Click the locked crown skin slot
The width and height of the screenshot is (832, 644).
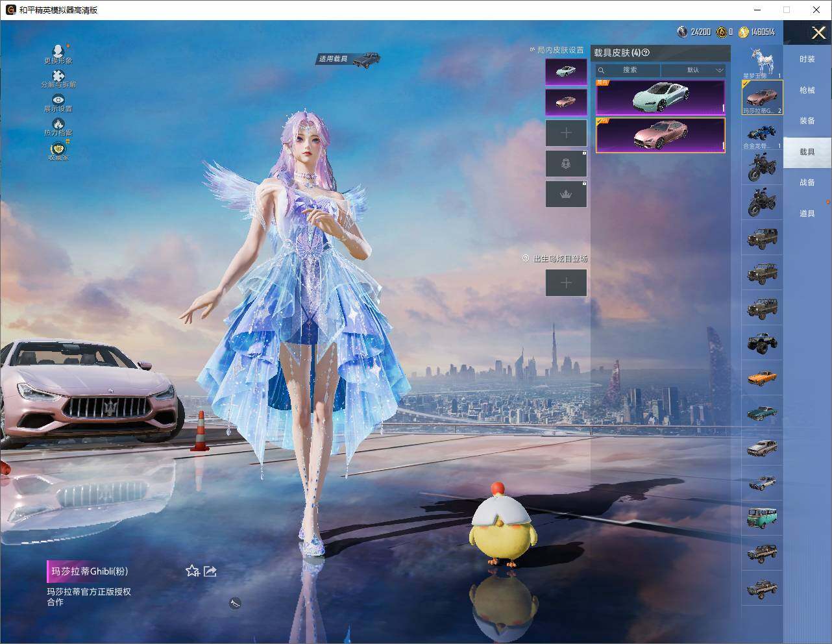click(566, 194)
